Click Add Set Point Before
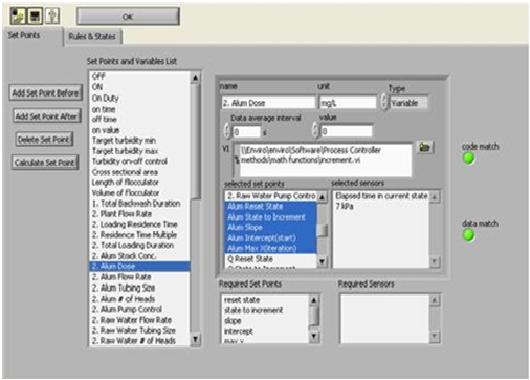Viewport: 530px width, 380px height. [45, 93]
